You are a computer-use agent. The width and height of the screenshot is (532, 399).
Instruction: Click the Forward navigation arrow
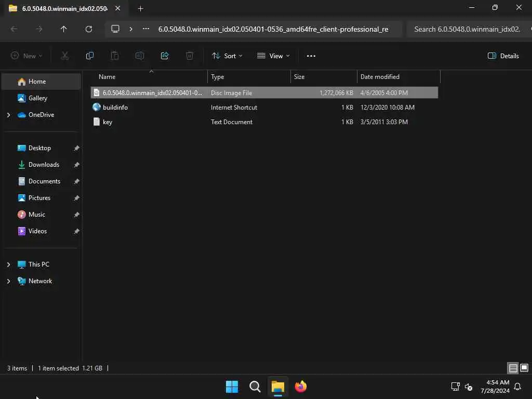[x=39, y=29]
